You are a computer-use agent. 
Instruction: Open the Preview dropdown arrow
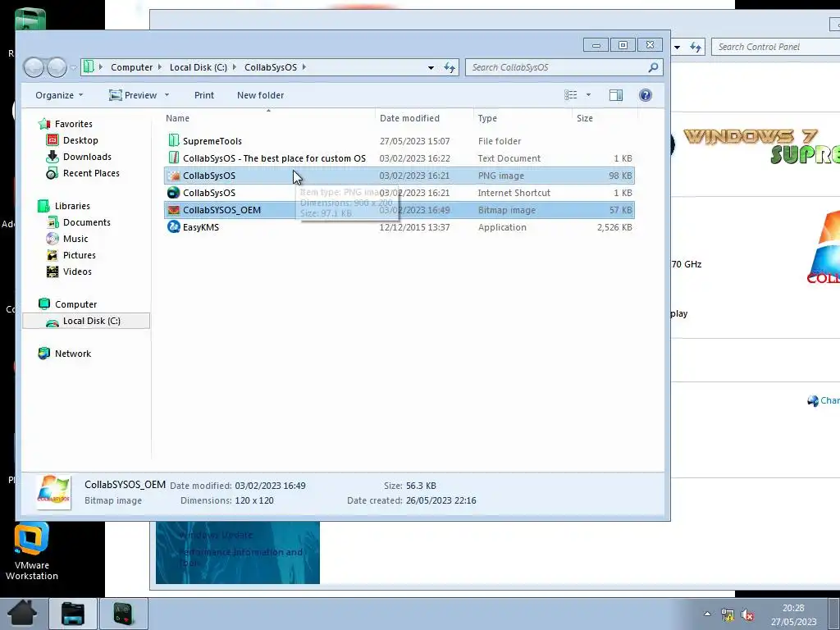pyautogui.click(x=167, y=95)
